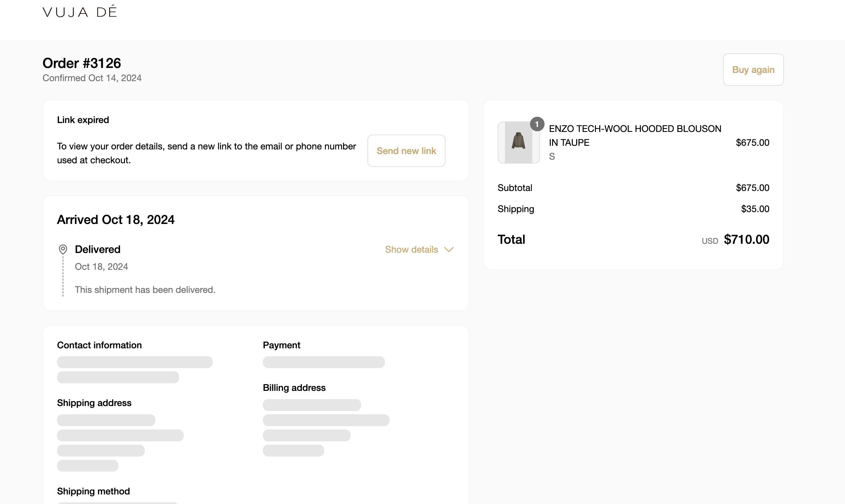Click the 'Delivered' status label

coord(98,249)
